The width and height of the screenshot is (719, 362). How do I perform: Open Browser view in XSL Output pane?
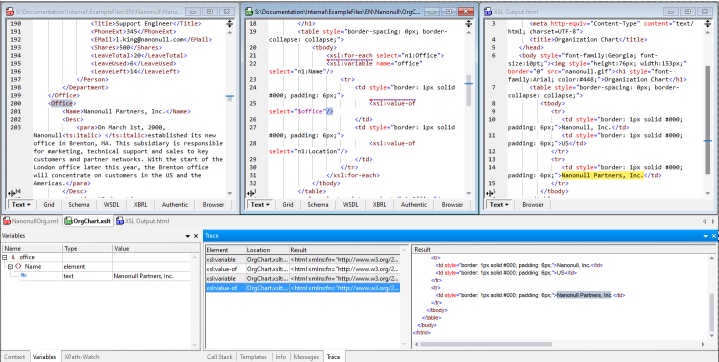pyautogui.click(x=533, y=205)
